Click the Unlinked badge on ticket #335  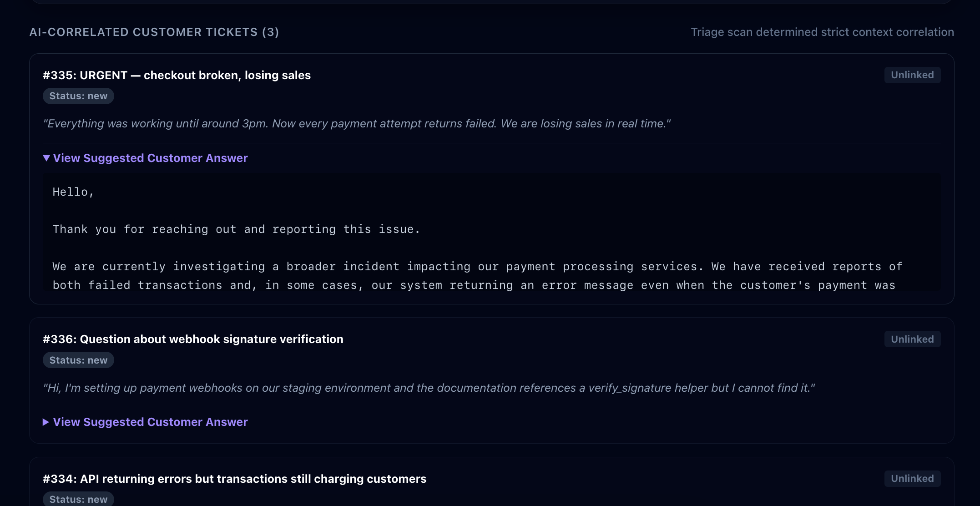coord(912,75)
